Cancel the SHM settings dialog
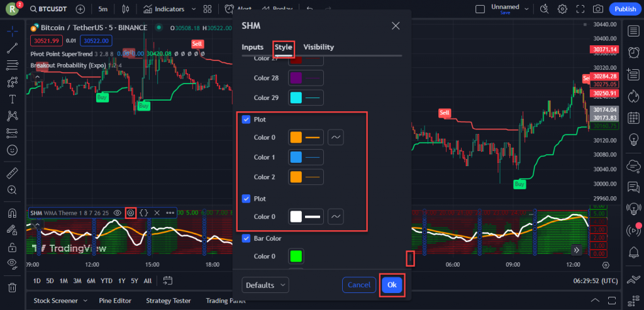 tap(359, 285)
